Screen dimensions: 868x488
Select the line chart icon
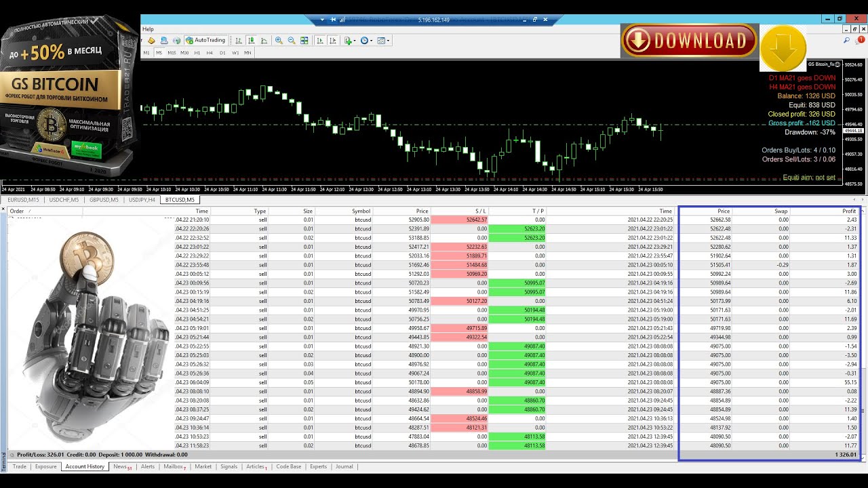[x=264, y=40]
